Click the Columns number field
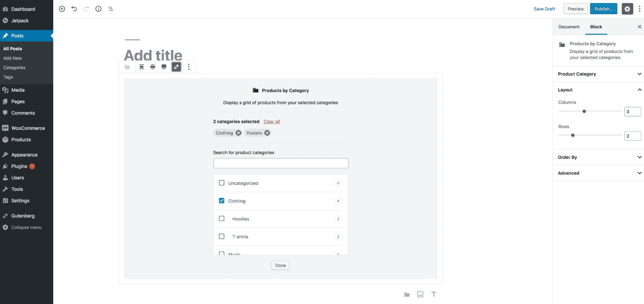This screenshot has width=644, height=304. (632, 112)
